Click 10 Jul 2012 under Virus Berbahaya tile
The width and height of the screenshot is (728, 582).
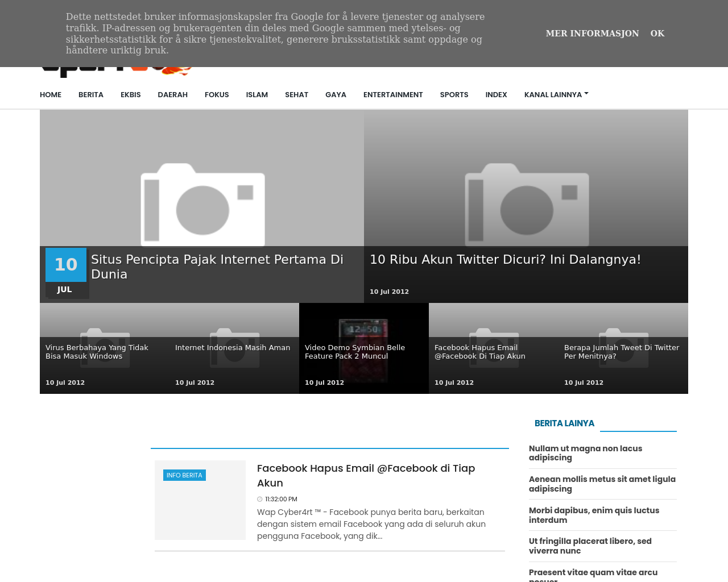[x=65, y=383]
